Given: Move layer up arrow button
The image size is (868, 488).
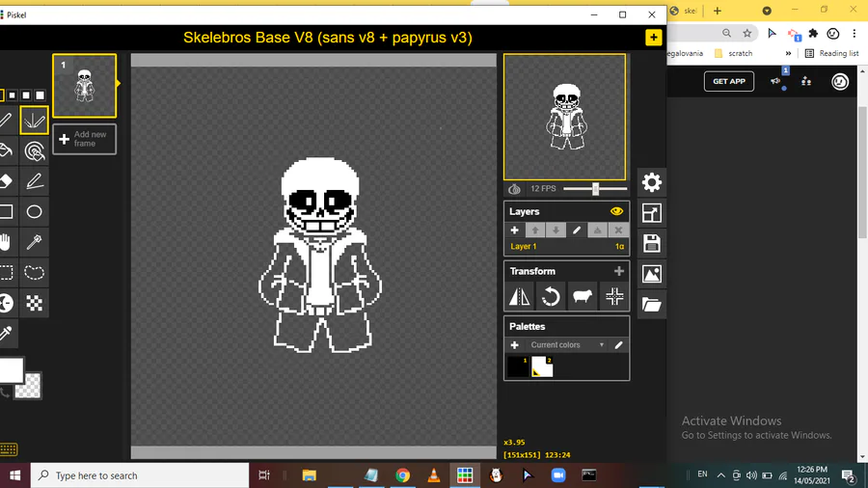Looking at the screenshot, I should [x=535, y=230].
